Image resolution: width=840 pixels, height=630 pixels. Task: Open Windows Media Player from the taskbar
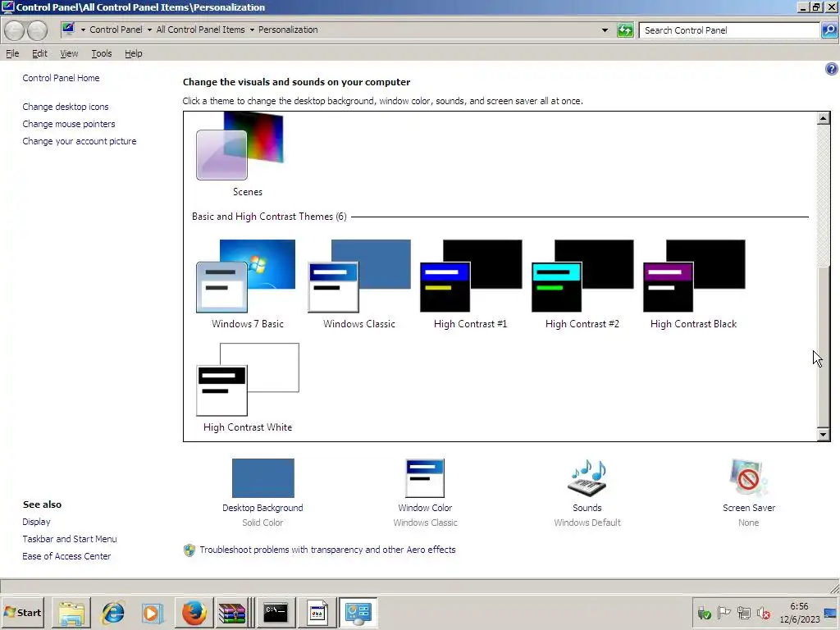point(152,613)
